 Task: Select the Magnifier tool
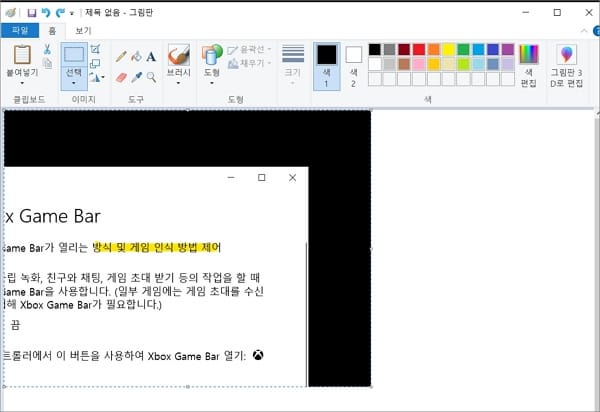152,77
